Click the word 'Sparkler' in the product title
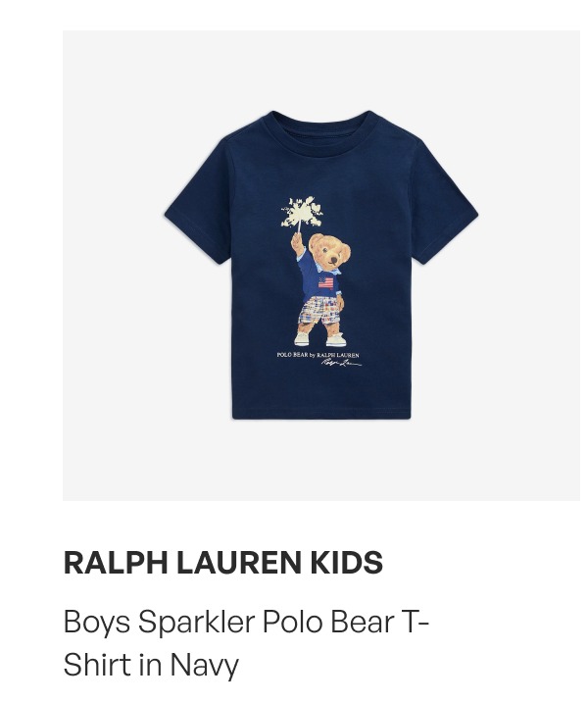Viewport: 588px width, 701px height. click(x=196, y=623)
